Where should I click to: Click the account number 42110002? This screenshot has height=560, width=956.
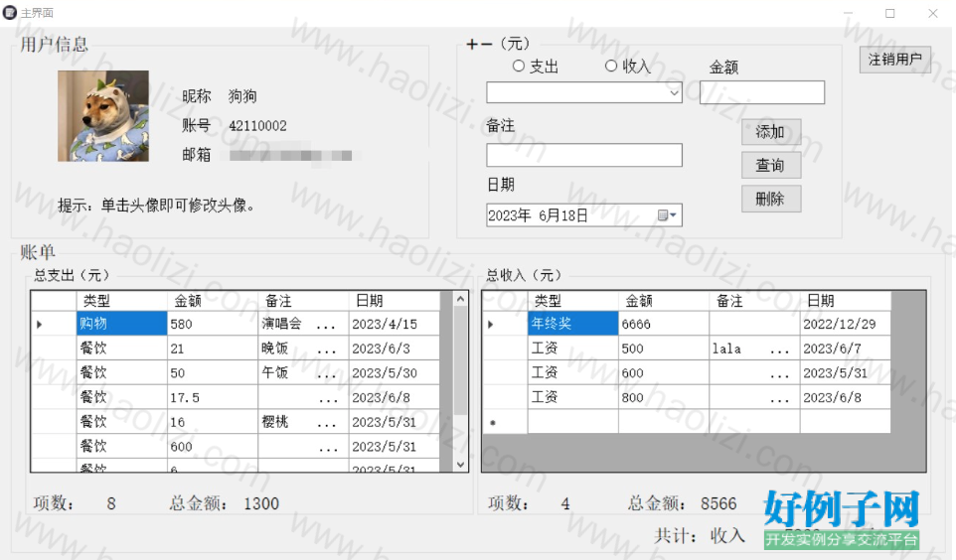pyautogui.click(x=257, y=125)
